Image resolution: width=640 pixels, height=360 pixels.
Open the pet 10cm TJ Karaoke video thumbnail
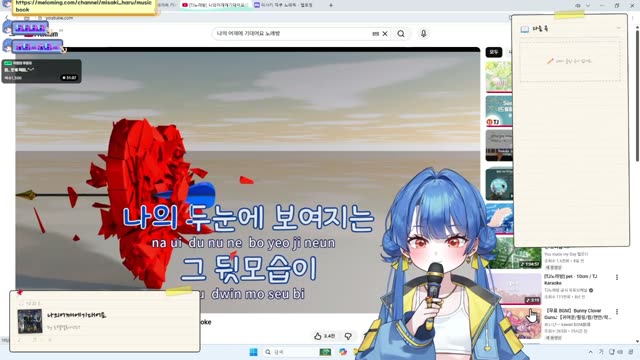(x=515, y=289)
